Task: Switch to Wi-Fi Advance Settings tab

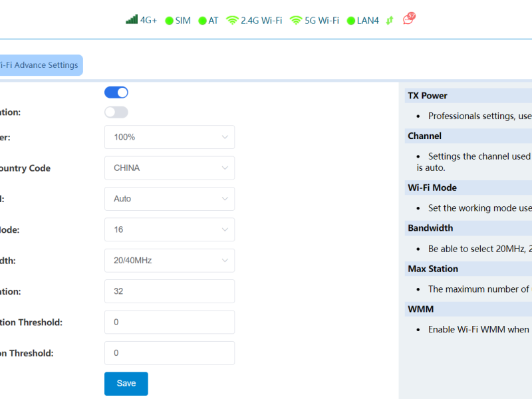Action: tap(40, 65)
